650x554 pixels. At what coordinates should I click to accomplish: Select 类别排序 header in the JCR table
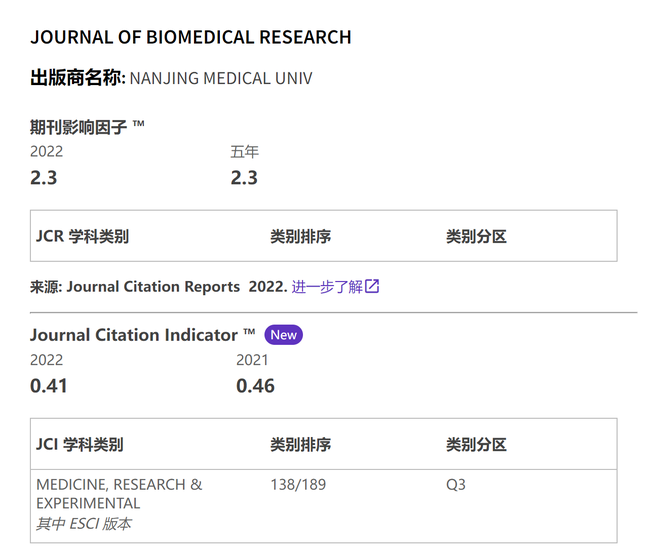click(x=301, y=236)
